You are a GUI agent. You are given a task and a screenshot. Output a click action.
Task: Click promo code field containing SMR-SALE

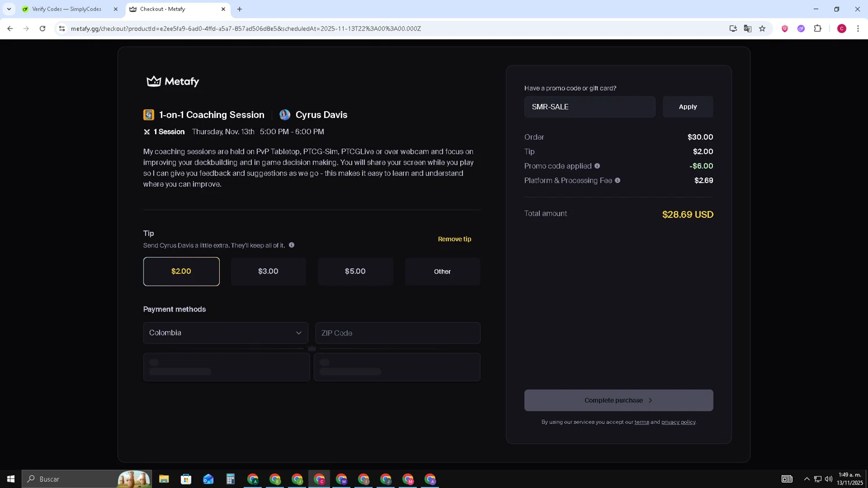(590, 107)
